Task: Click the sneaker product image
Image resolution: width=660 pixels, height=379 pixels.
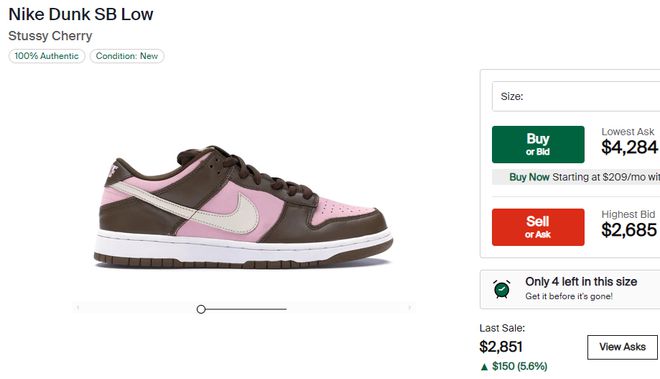Action: pos(243,207)
